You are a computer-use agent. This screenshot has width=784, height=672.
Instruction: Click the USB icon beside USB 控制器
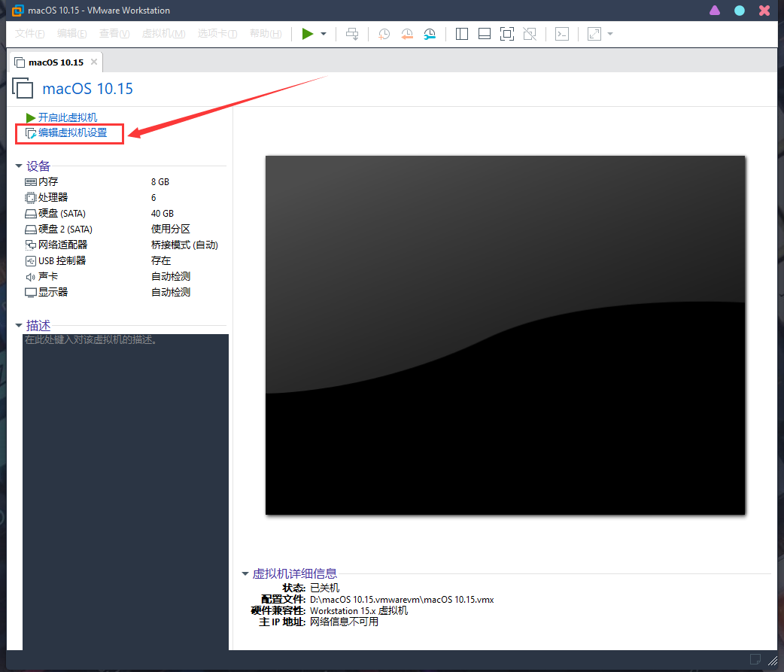tap(31, 261)
